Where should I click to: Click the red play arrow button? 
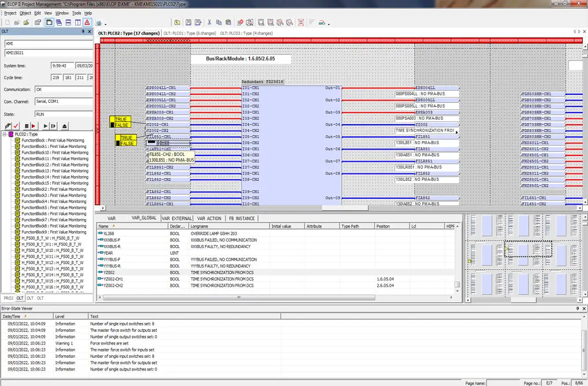[x=34, y=126]
